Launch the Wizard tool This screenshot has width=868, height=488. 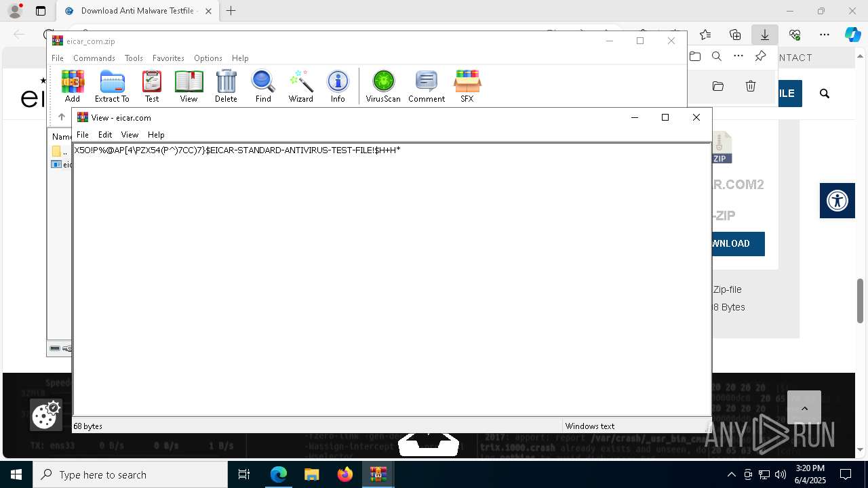tap(300, 86)
